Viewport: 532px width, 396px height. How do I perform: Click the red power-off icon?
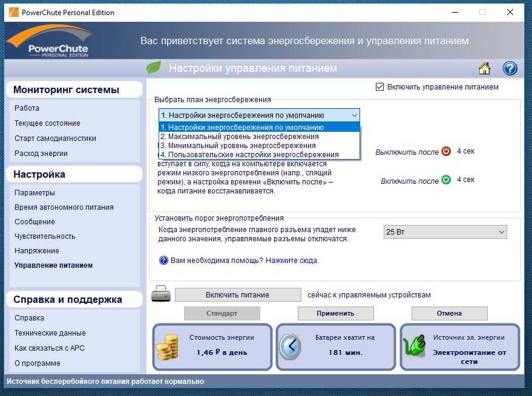coord(446,151)
